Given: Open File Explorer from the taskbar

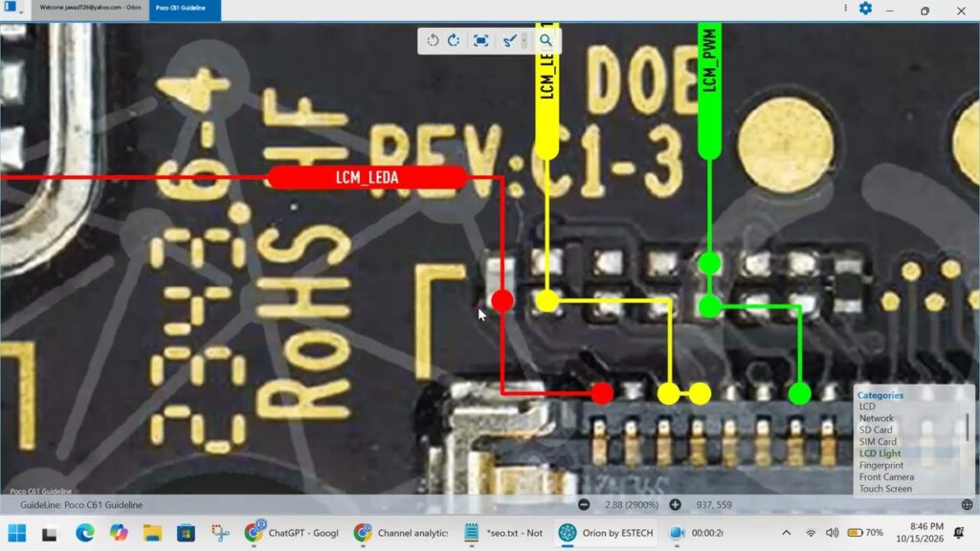Looking at the screenshot, I should [152, 533].
